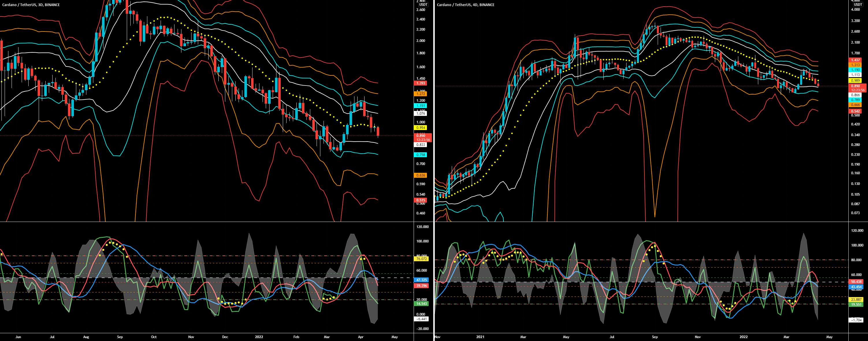Click the Apr label on 3D time axis
Image resolution: width=868 pixels, height=341 pixels.
[x=361, y=337]
